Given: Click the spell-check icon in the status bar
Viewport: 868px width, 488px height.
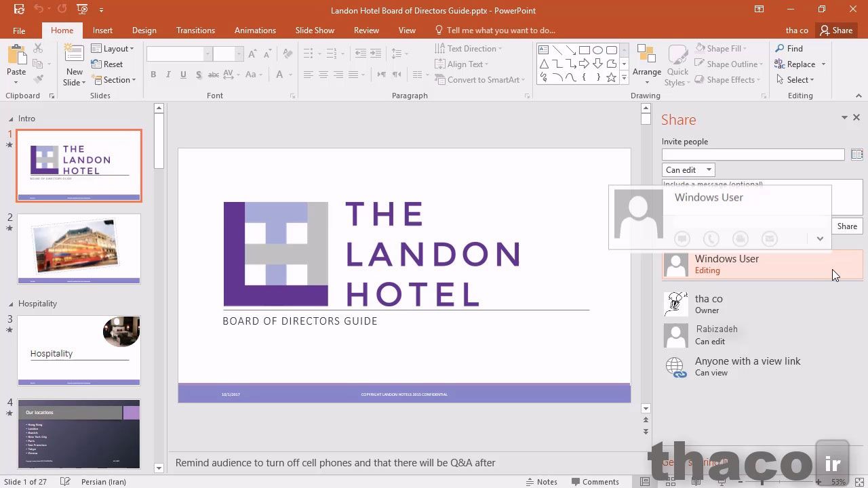Looking at the screenshot, I should (x=64, y=482).
